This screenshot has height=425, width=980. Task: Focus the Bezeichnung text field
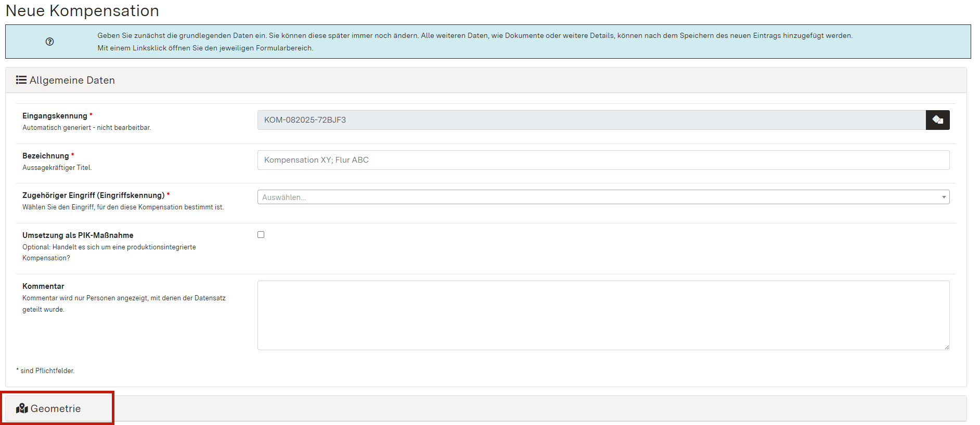(603, 160)
